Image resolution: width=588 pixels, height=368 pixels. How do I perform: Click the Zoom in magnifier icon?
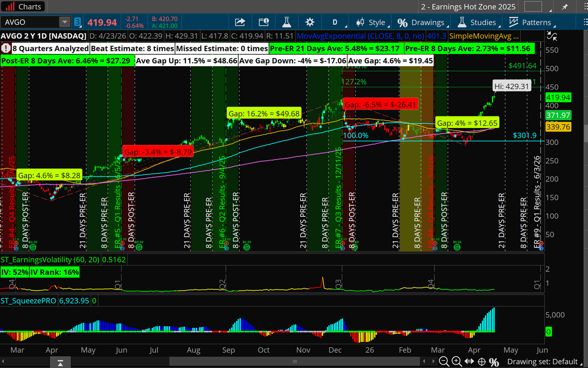click(x=456, y=362)
